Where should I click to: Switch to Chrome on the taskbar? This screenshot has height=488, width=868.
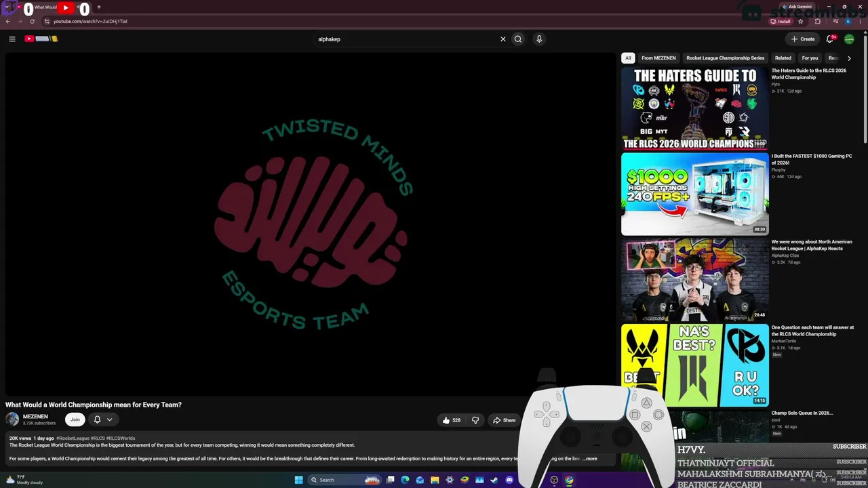coord(569,480)
